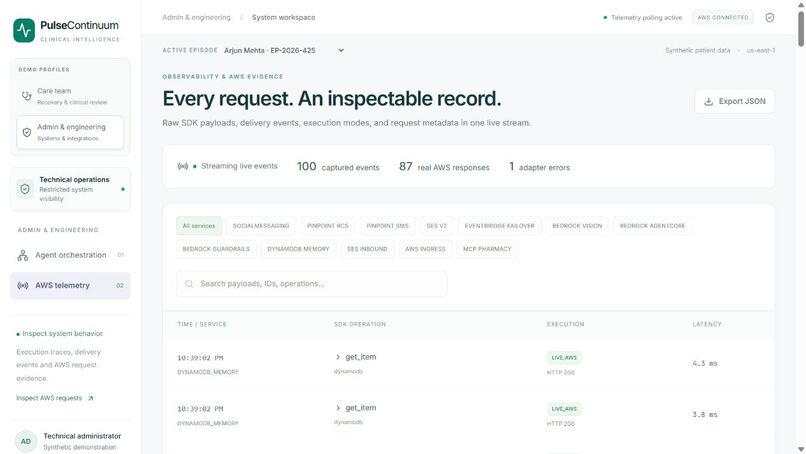Screen dimensions: 806x454
Task: Click the 1 adapter errors stat
Action: point(539,167)
